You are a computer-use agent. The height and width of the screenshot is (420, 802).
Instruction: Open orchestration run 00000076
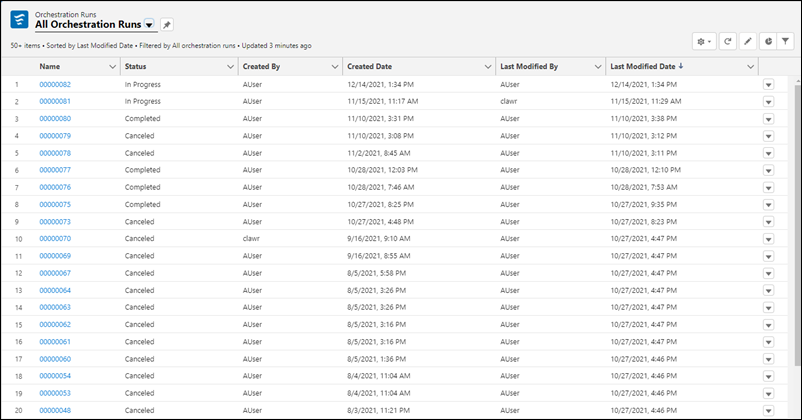[x=55, y=187]
